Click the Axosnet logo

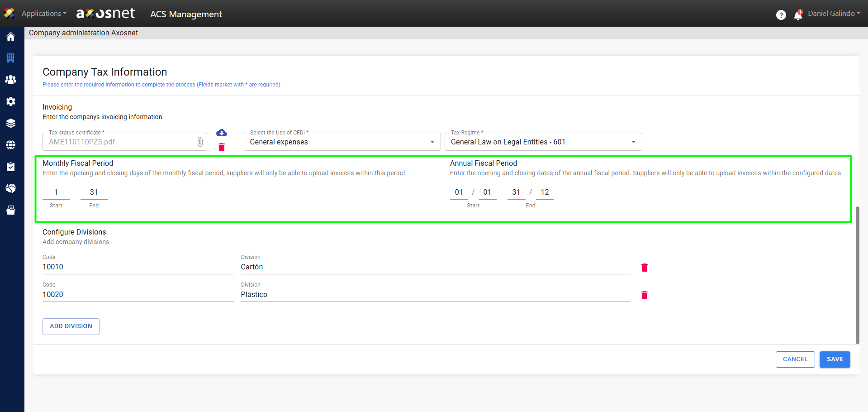tap(105, 14)
